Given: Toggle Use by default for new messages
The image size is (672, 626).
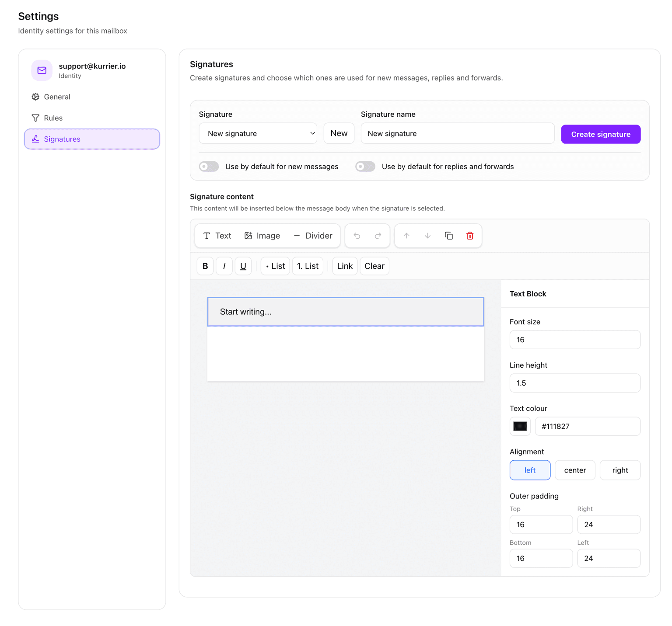Looking at the screenshot, I should pyautogui.click(x=209, y=167).
